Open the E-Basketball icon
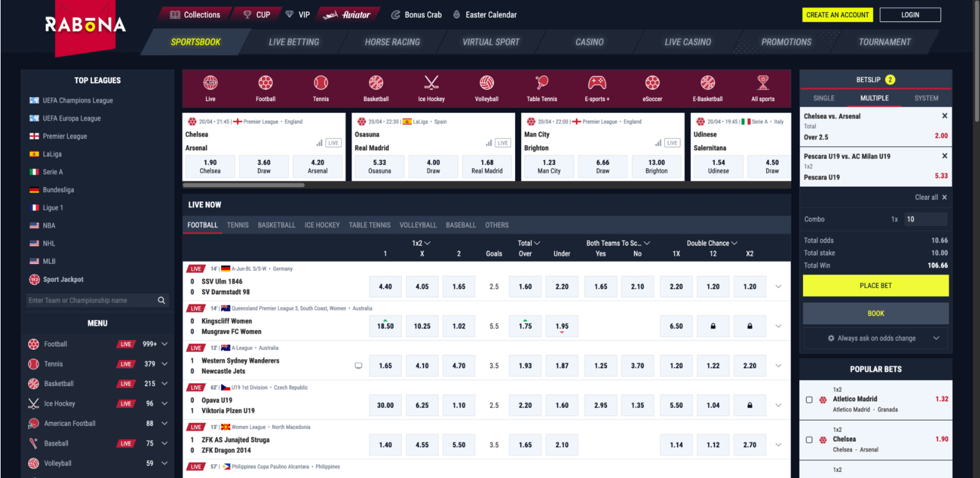The image size is (980, 478). pos(708,83)
